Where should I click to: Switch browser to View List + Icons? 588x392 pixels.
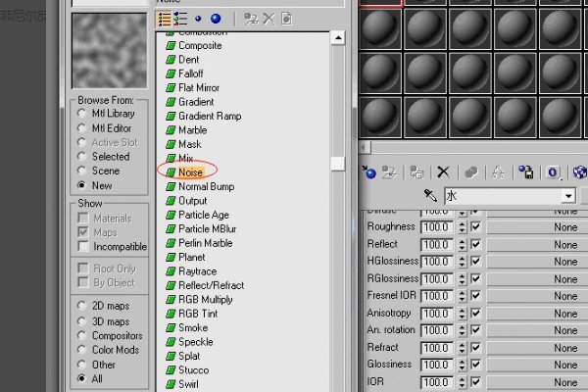[180, 19]
